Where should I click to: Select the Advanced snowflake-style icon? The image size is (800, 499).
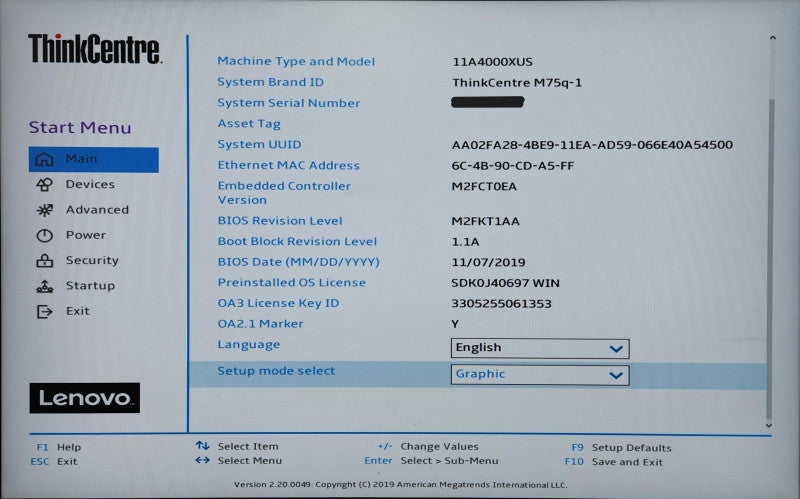coord(44,210)
